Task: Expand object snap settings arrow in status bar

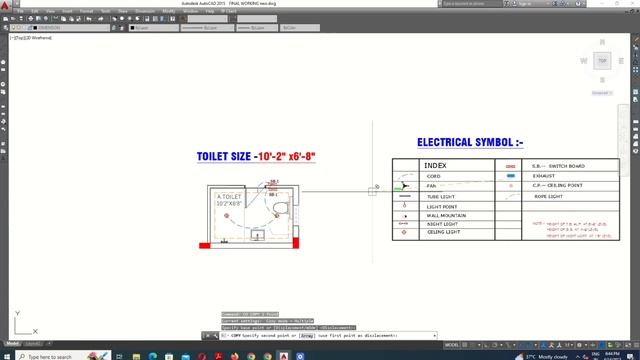Action: [x=535, y=345]
